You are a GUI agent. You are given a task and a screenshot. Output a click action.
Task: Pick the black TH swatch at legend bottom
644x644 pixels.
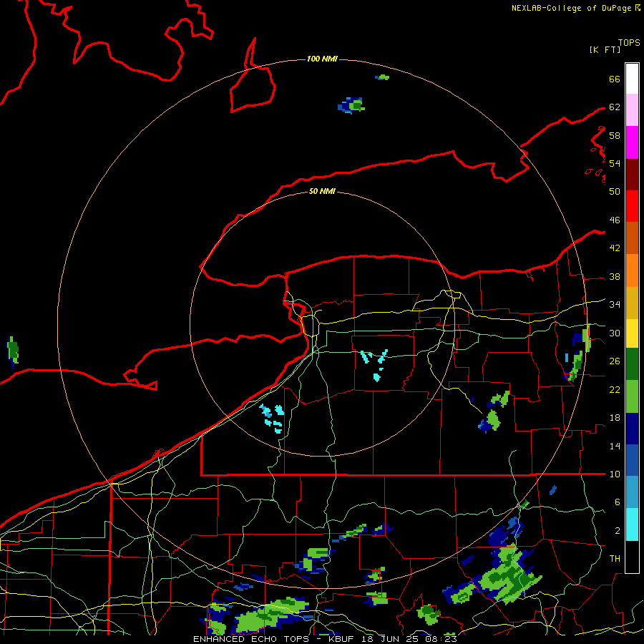pyautogui.click(x=632, y=557)
